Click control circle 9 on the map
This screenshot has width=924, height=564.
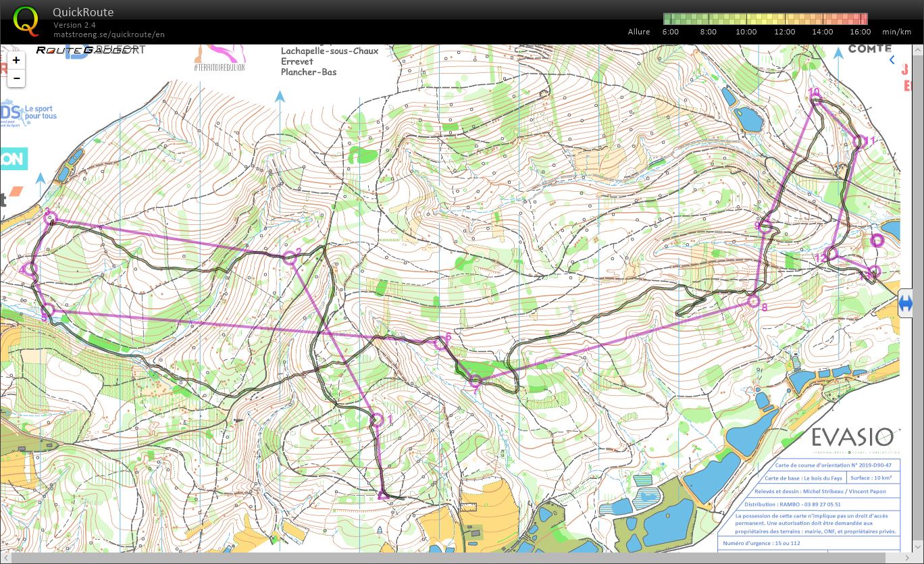[765, 227]
